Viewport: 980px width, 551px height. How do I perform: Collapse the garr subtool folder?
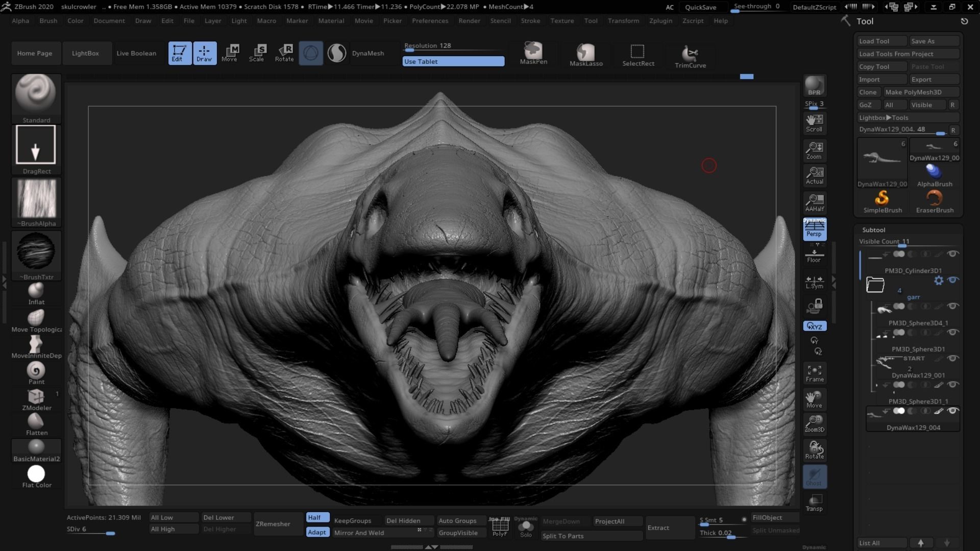click(875, 284)
